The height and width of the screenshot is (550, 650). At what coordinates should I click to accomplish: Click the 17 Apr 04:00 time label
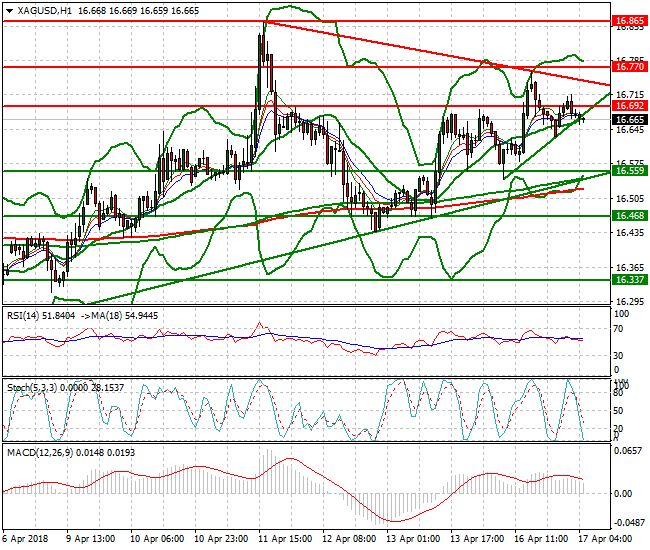[605, 539]
